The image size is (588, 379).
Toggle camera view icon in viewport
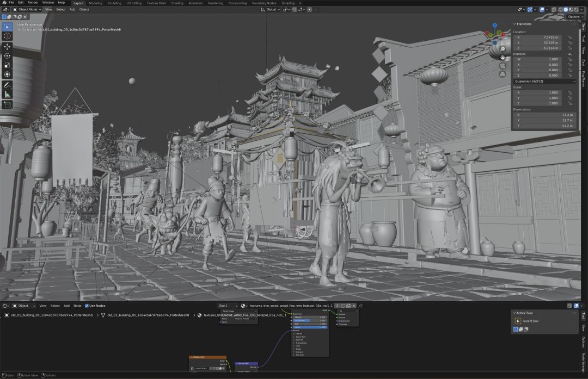point(503,66)
